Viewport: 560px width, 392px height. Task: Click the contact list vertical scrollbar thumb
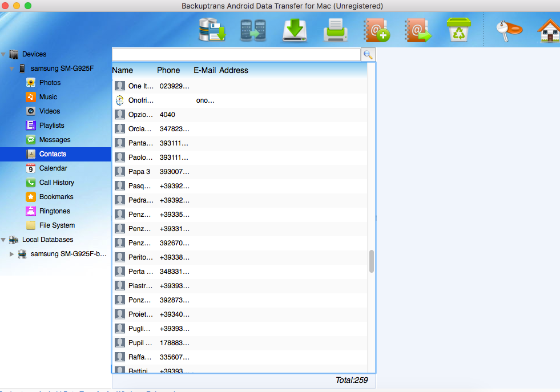pos(372,261)
